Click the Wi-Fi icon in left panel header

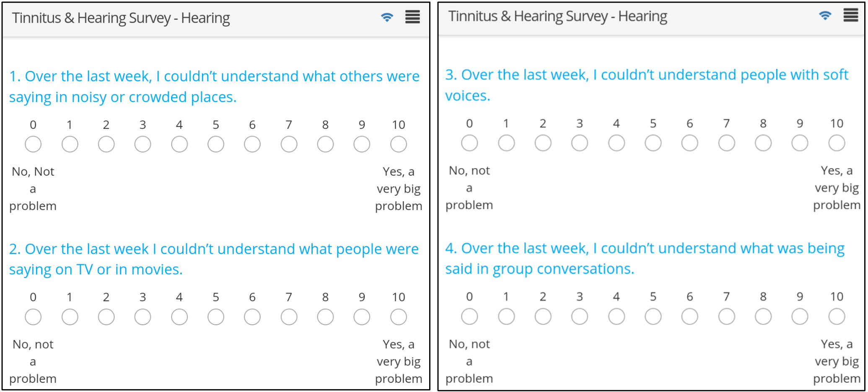387,17
